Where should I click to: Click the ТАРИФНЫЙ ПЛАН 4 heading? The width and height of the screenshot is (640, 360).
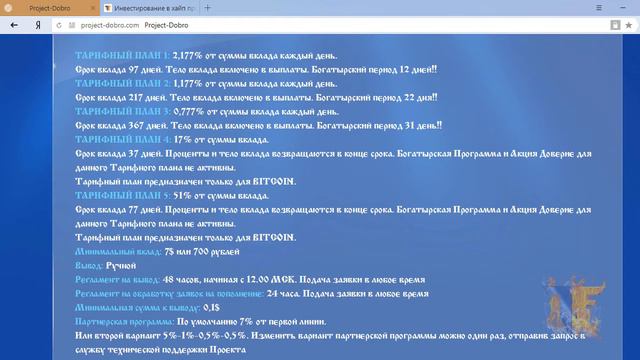coord(123,140)
